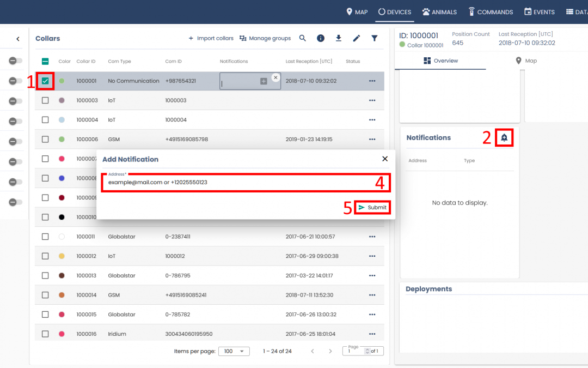Click the download icon above collar table
Image resolution: width=588 pixels, height=368 pixels.
[x=339, y=38]
